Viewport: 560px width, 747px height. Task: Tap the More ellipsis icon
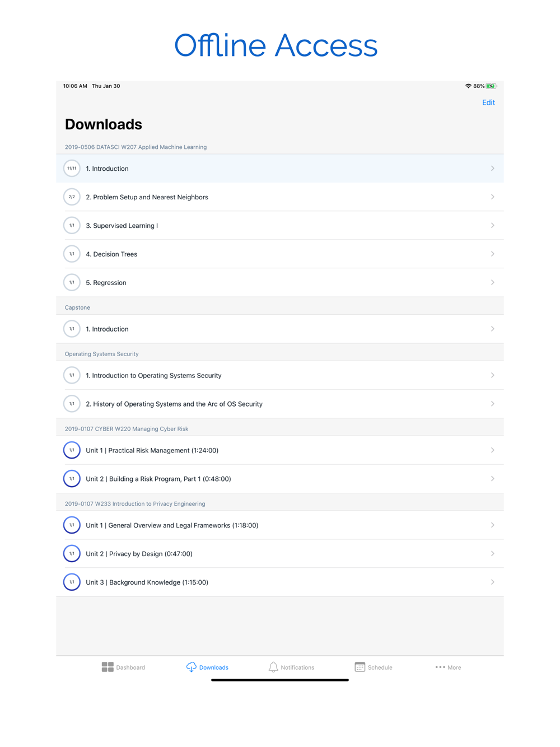click(x=440, y=667)
